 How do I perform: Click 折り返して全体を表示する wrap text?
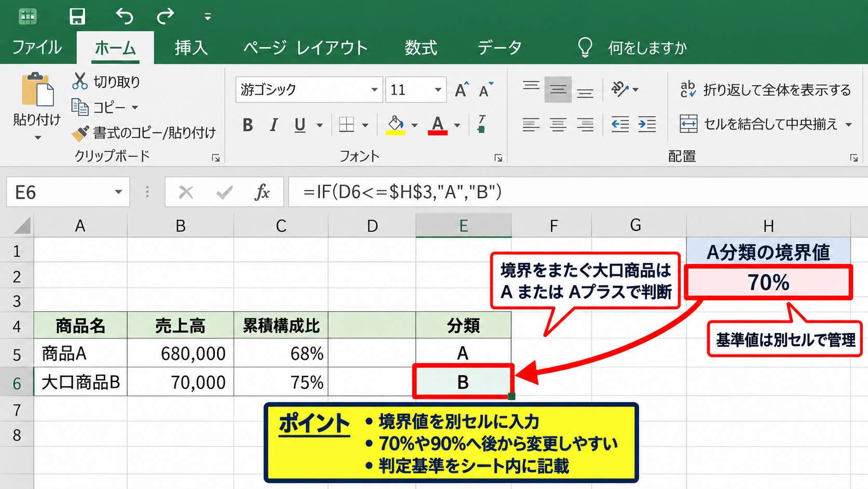pyautogui.click(x=766, y=90)
